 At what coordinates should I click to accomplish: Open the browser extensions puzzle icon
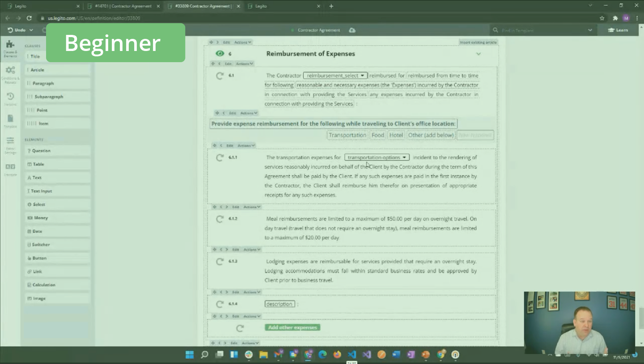point(615,18)
